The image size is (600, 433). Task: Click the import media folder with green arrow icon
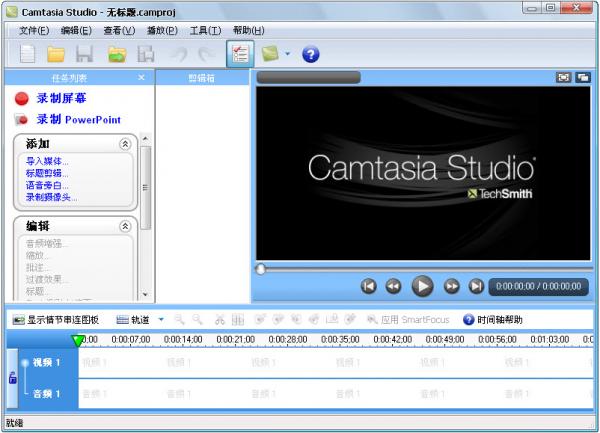(x=117, y=54)
